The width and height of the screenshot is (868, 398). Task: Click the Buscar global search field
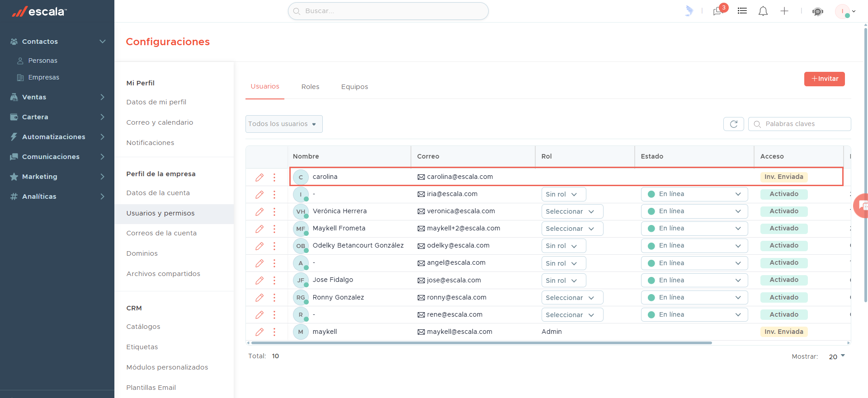pyautogui.click(x=388, y=11)
